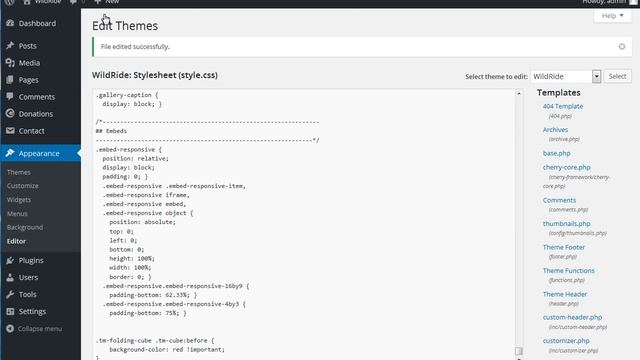Expand the Help tab dropdown
The image size is (640, 360).
pyautogui.click(x=612, y=16)
